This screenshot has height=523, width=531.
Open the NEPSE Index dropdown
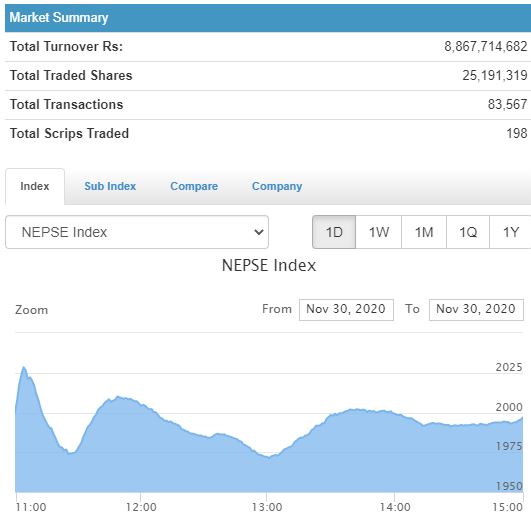137,232
